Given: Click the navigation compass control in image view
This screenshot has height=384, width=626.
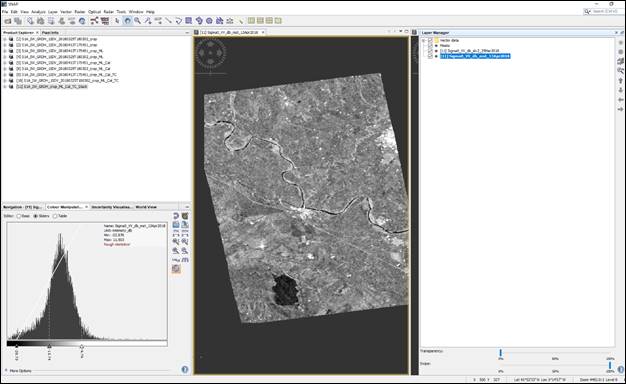Looking at the screenshot, I should tap(210, 53).
